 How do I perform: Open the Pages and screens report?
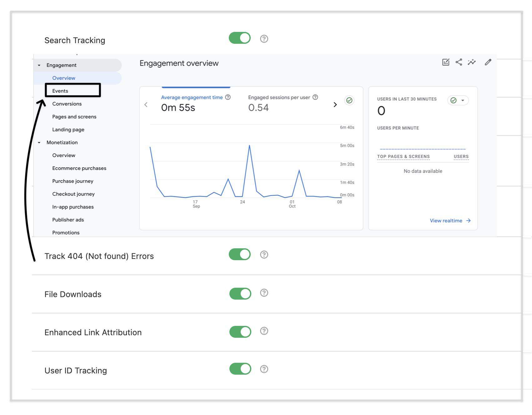tap(74, 117)
